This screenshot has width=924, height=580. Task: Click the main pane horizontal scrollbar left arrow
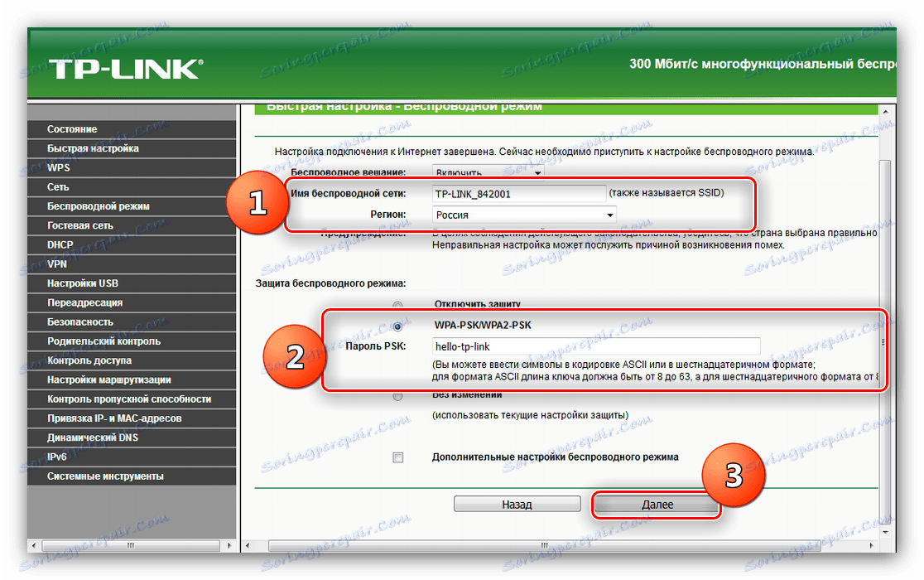click(248, 546)
